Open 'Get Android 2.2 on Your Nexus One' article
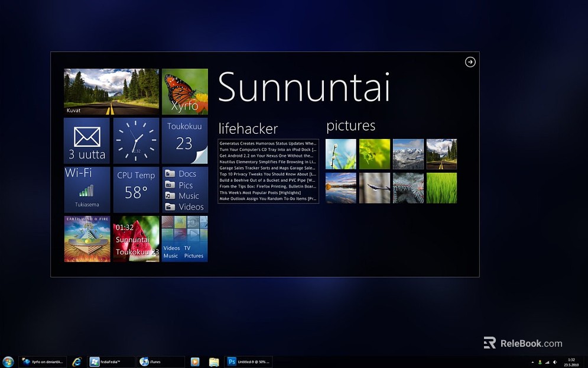Image resolution: width=588 pixels, height=368 pixels. pyautogui.click(x=268, y=156)
